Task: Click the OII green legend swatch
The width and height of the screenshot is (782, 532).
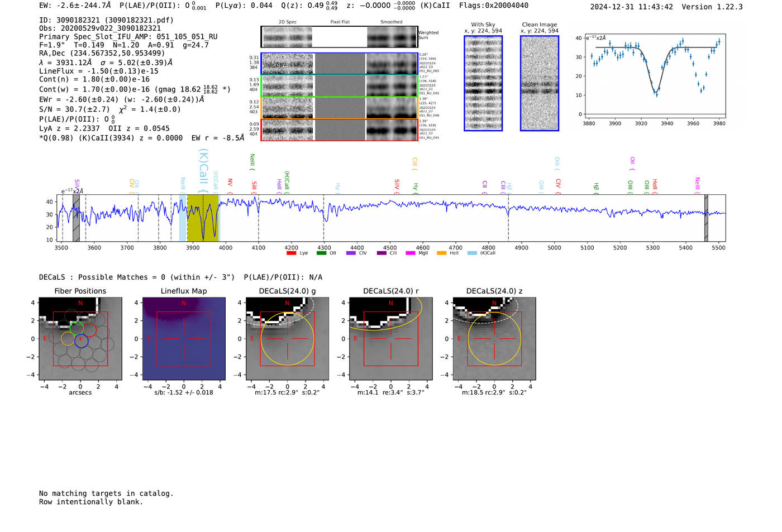Action: pos(321,253)
